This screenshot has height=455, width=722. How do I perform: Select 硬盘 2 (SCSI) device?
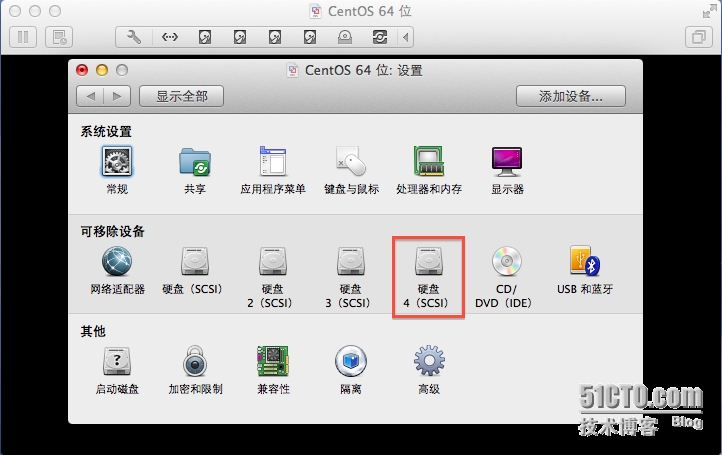(x=273, y=261)
